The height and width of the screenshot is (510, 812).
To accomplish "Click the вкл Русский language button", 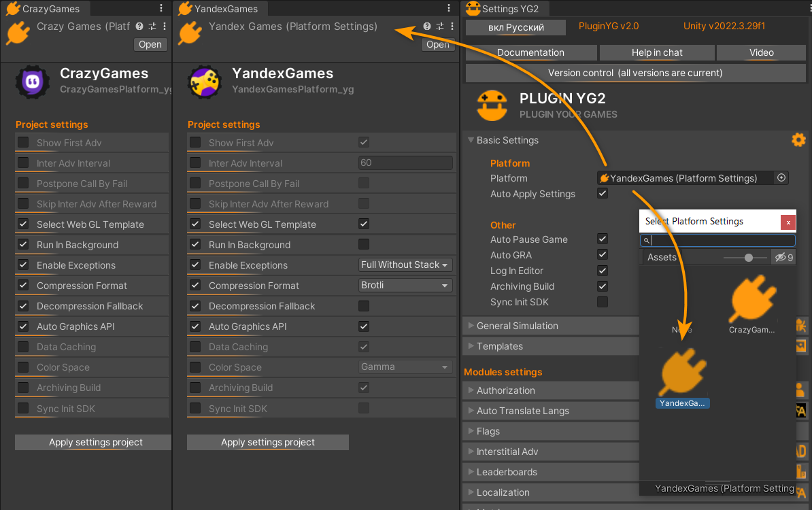I will coord(515,27).
